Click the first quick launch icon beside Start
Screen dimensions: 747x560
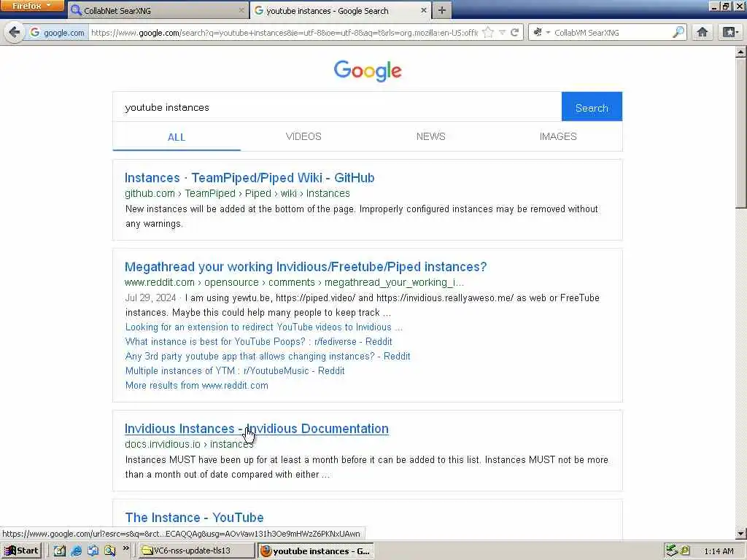[59, 551]
